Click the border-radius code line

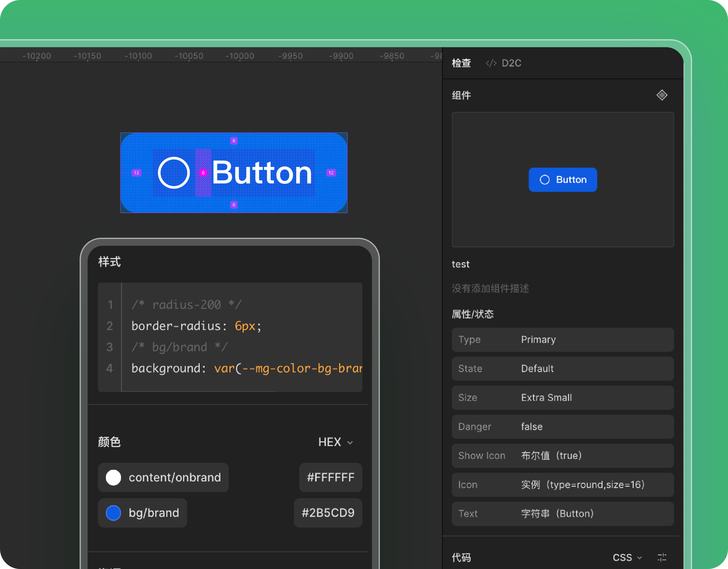point(196,326)
